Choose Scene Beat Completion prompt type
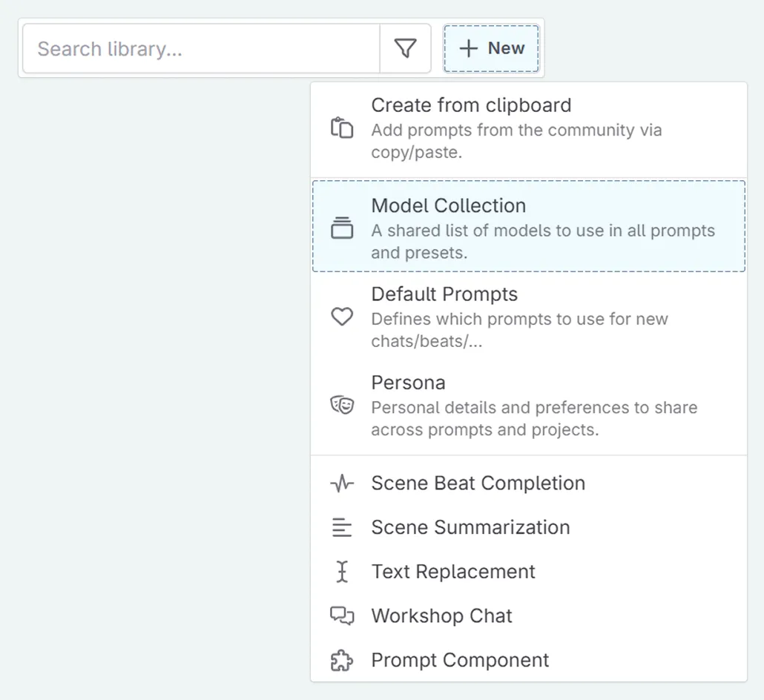Screen dimensions: 764x700 coord(478,483)
